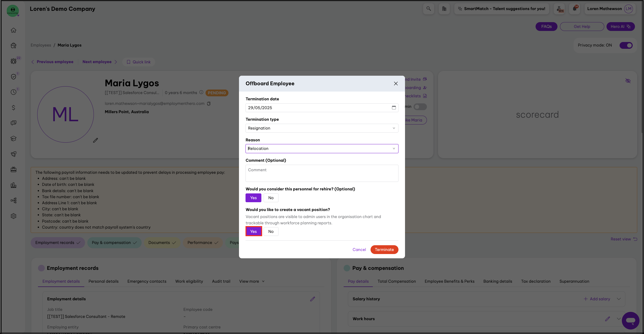Select No for creating vacant position
The image size is (644, 334).
pyautogui.click(x=271, y=232)
